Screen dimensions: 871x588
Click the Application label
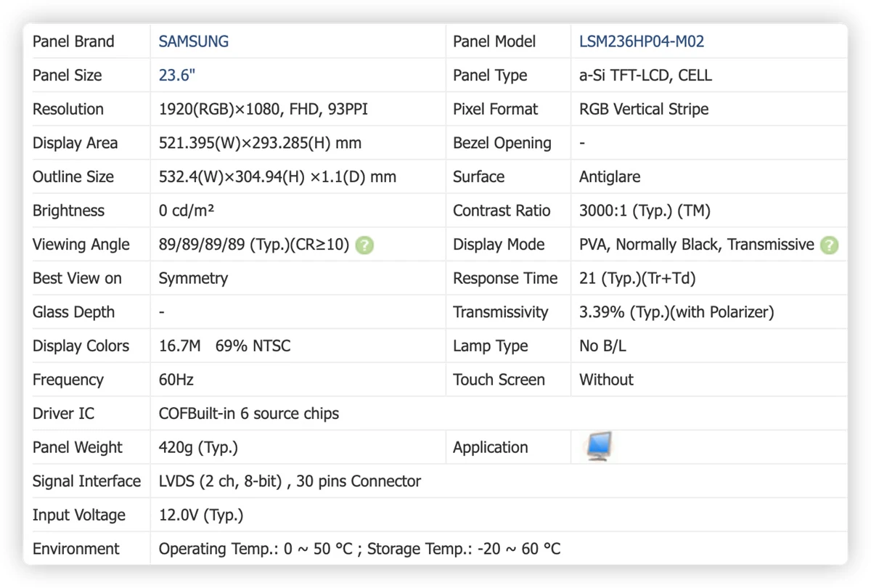[x=491, y=448]
